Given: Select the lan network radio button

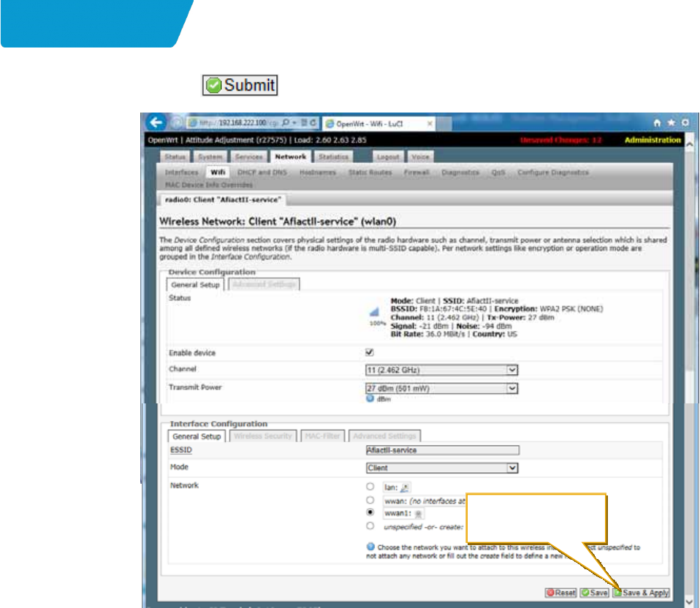Looking at the screenshot, I should tap(370, 487).
